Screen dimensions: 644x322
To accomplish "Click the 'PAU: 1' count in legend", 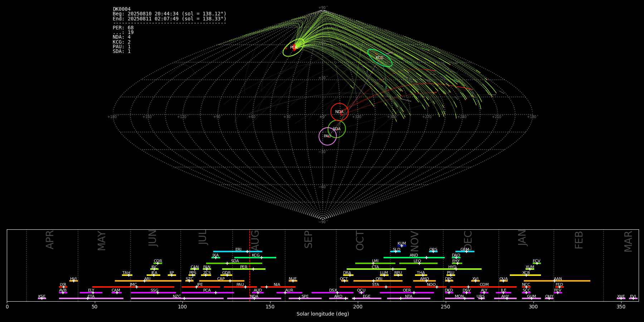I will (122, 47).
